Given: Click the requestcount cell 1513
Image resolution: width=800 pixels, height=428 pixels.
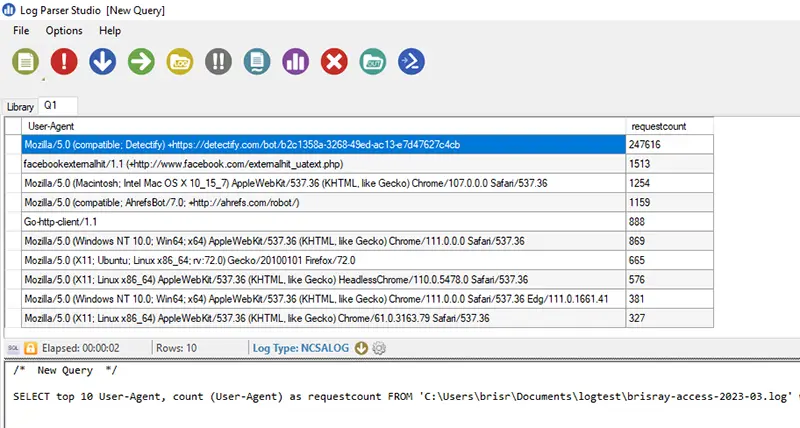Looking at the screenshot, I should 669,164.
